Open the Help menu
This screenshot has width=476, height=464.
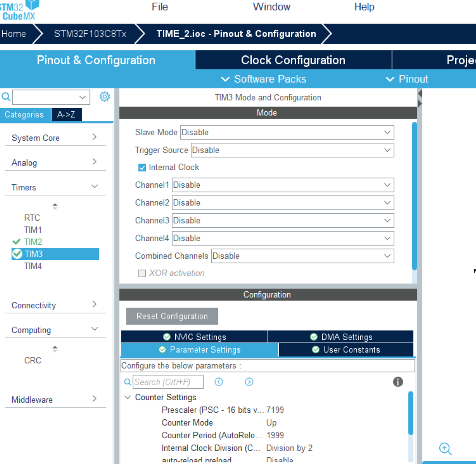(364, 7)
